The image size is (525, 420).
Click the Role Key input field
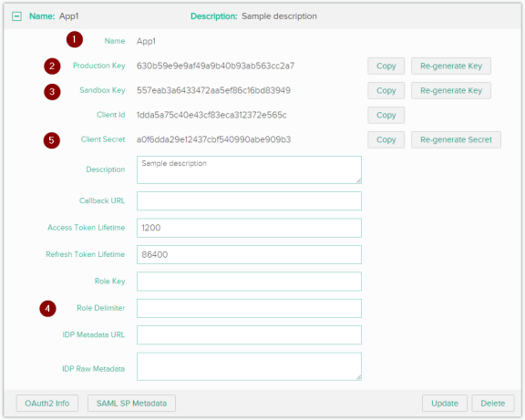tap(249, 282)
